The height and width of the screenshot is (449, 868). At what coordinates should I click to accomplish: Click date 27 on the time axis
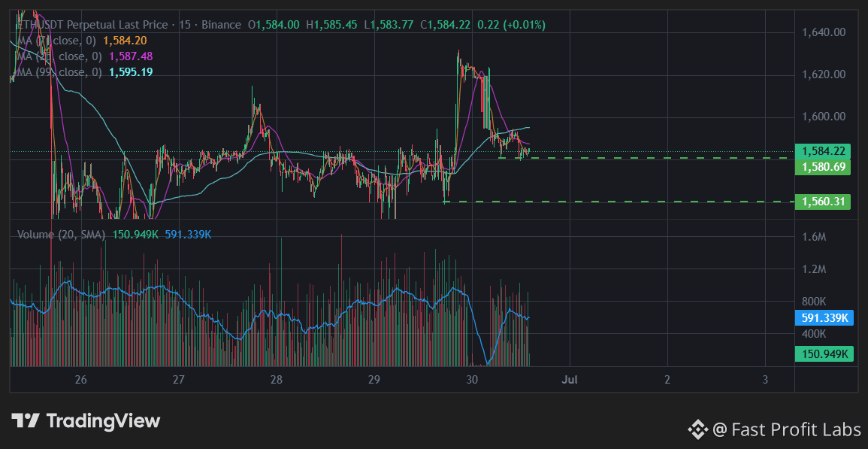pyautogui.click(x=178, y=380)
